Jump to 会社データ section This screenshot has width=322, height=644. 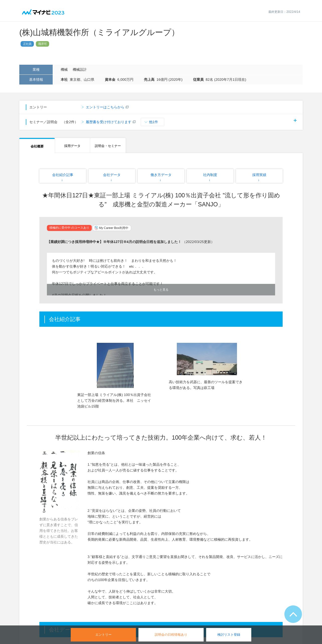(x=112, y=176)
